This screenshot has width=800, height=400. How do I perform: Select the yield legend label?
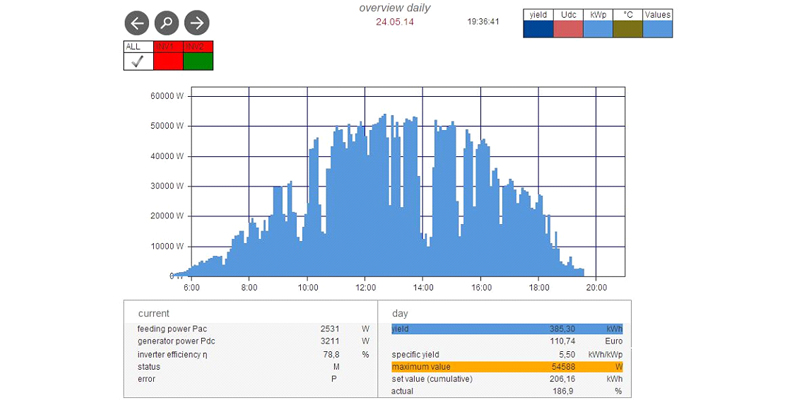(x=538, y=15)
